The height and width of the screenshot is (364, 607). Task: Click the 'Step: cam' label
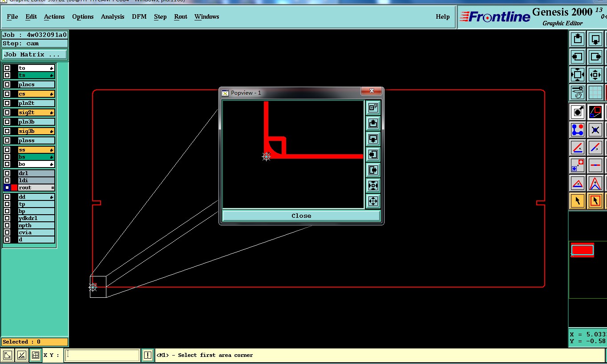point(35,44)
